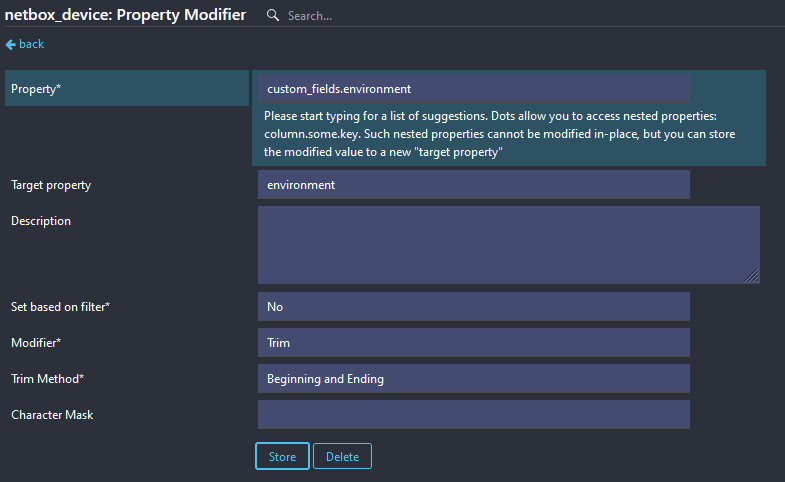Open the Set based on filter dropdown
785x482 pixels.
[x=474, y=307]
